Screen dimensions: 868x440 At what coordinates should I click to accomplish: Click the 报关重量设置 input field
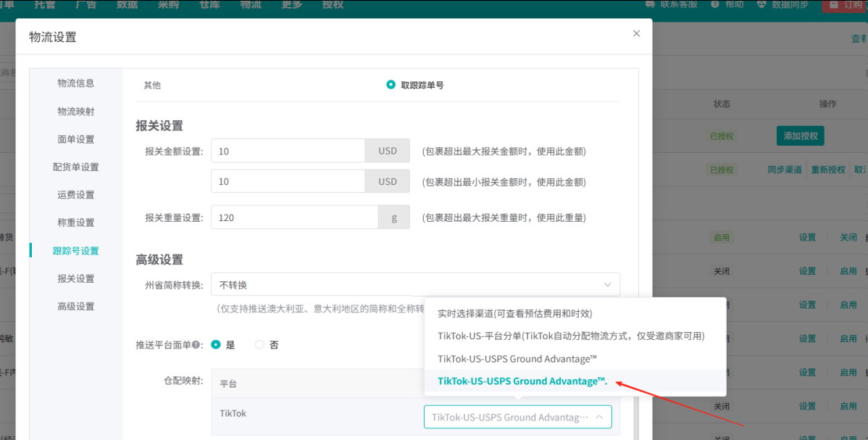point(293,217)
